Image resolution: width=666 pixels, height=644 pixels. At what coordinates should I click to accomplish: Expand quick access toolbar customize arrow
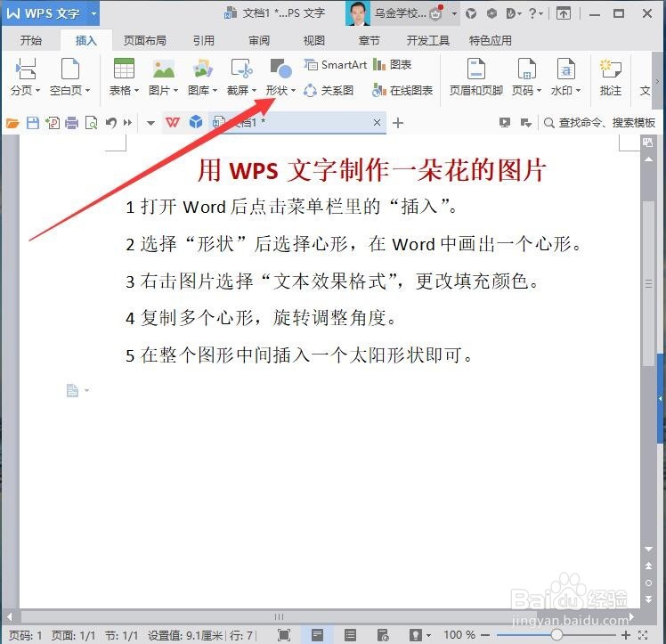coord(150,123)
